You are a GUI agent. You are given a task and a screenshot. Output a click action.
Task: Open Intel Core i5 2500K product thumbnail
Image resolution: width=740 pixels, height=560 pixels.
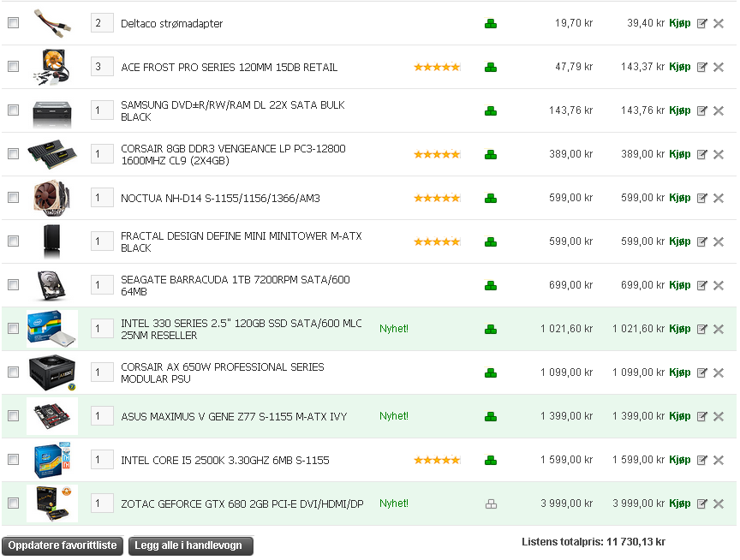click(52, 460)
